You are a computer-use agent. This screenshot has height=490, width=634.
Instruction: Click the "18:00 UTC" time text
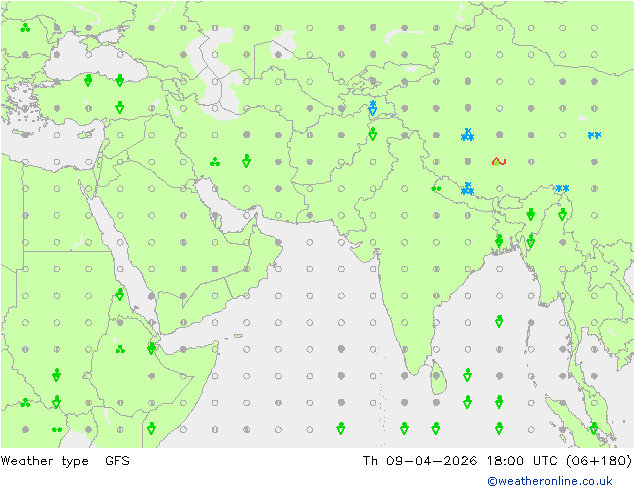tap(522, 461)
